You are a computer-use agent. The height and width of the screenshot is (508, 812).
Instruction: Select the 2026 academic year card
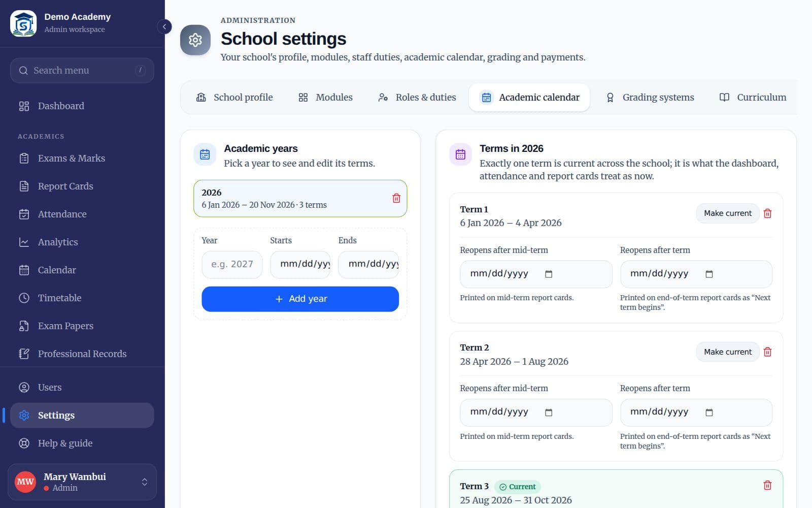[x=300, y=199]
